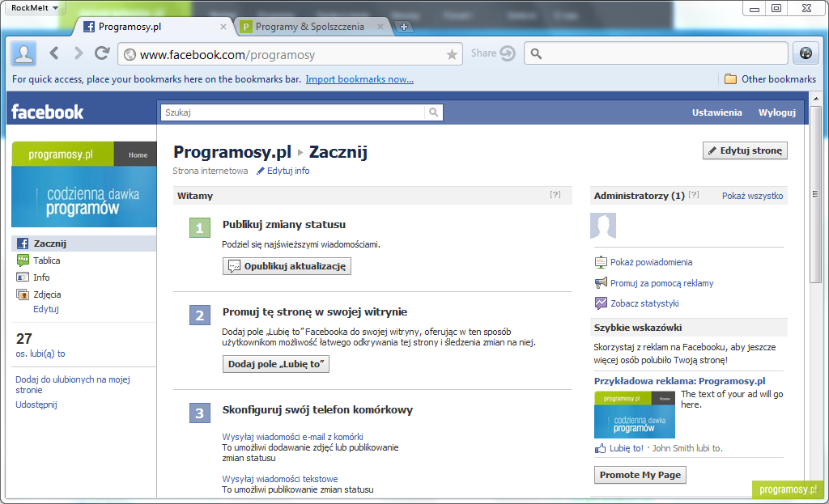Go back with the back arrow

tap(54, 53)
